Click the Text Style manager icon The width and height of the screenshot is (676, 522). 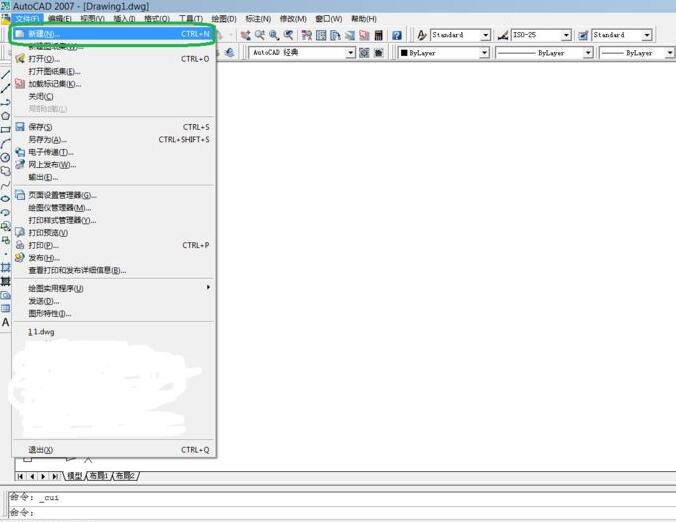pos(422,35)
